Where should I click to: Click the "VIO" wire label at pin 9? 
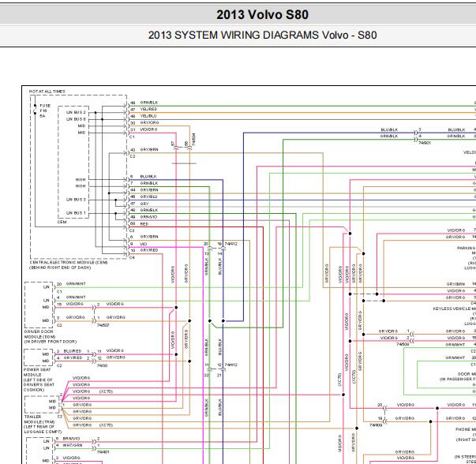pos(144,244)
